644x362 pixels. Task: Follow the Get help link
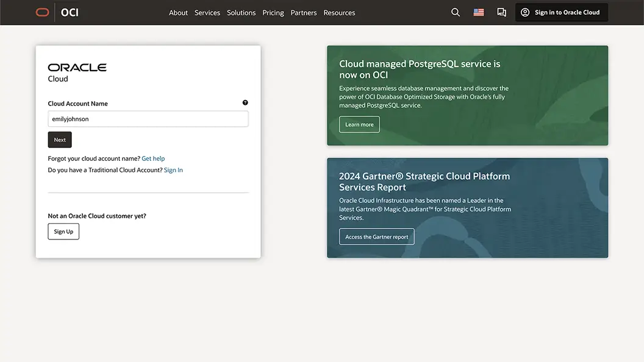pos(153,158)
